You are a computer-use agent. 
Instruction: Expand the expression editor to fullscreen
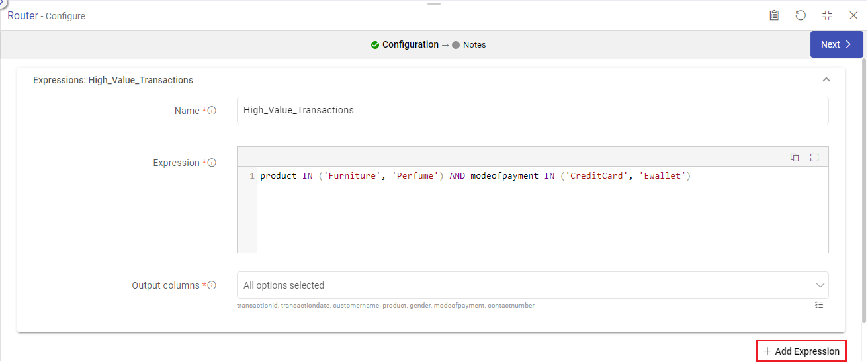(814, 158)
